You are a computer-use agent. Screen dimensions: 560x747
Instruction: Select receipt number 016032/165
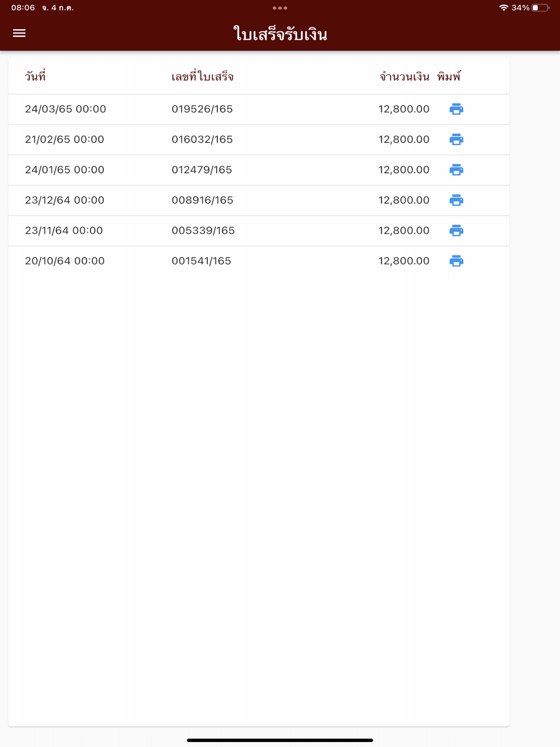(202, 139)
